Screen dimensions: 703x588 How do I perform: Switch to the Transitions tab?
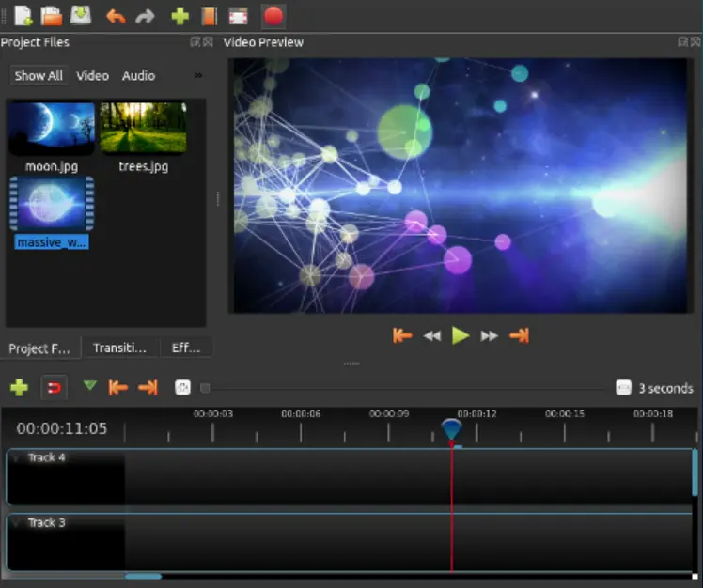pyautogui.click(x=119, y=348)
